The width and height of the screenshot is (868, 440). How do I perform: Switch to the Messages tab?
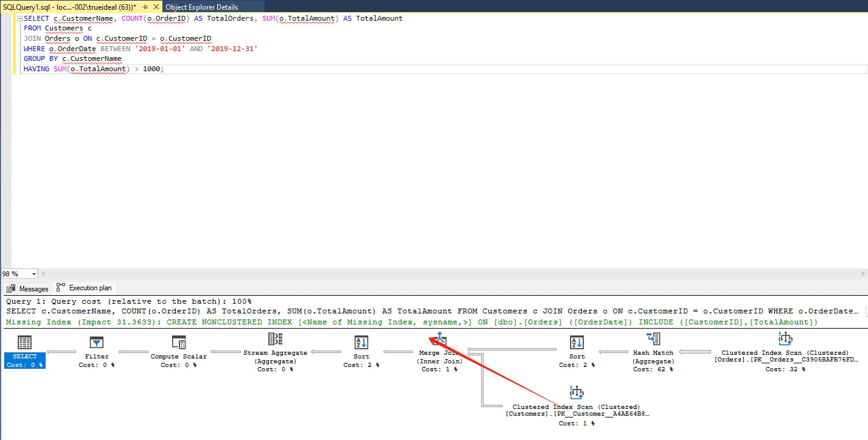click(x=28, y=289)
